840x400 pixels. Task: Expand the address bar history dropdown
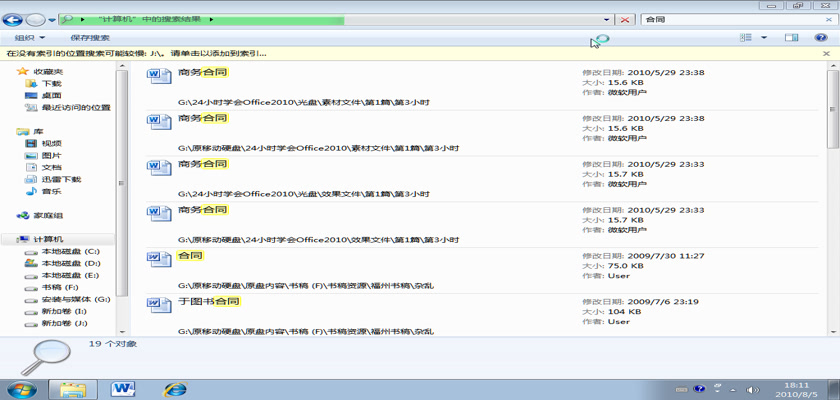coord(606,20)
